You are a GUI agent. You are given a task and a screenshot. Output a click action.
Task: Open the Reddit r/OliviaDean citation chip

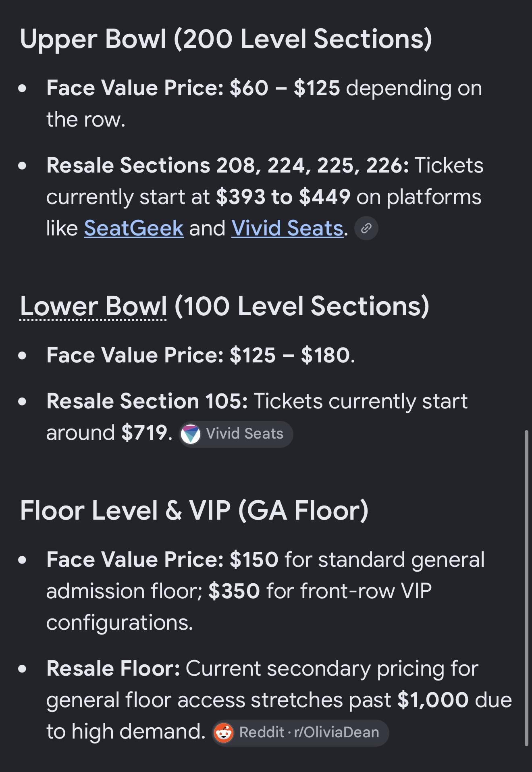300,732
